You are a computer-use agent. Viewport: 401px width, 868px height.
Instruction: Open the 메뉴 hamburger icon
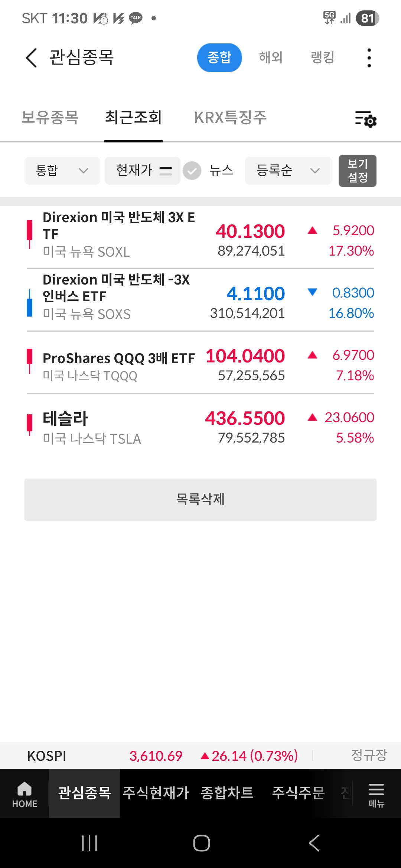[376, 794]
